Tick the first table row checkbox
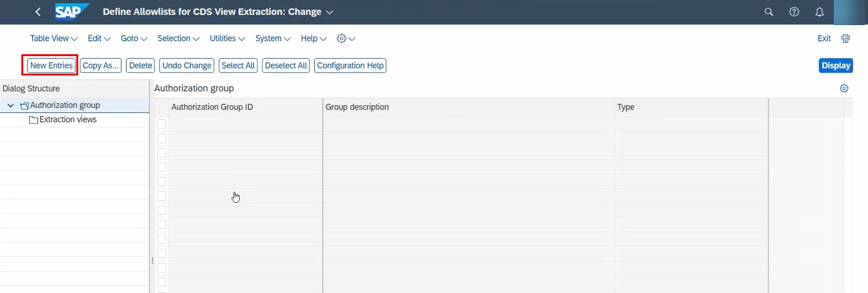Image resolution: width=868 pixels, height=293 pixels. 162,124
